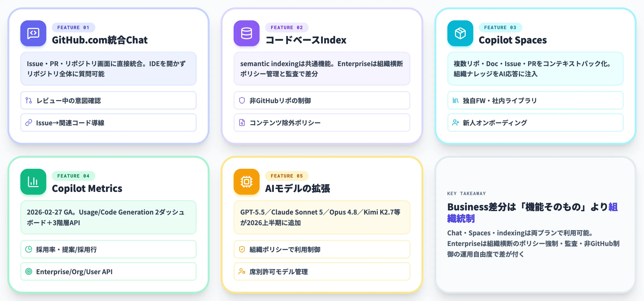Click pie chart icon beside 採用率・提案/採用行
The height and width of the screenshot is (301, 644).
[29, 249]
